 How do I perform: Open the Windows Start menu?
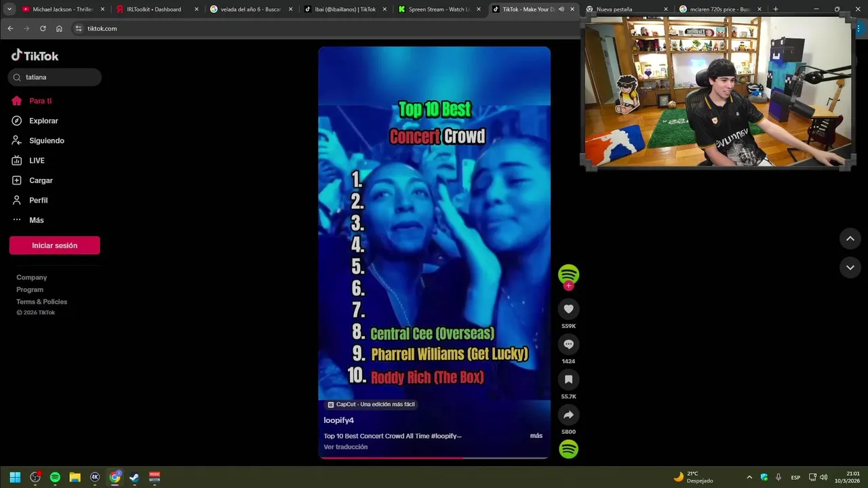(15, 477)
